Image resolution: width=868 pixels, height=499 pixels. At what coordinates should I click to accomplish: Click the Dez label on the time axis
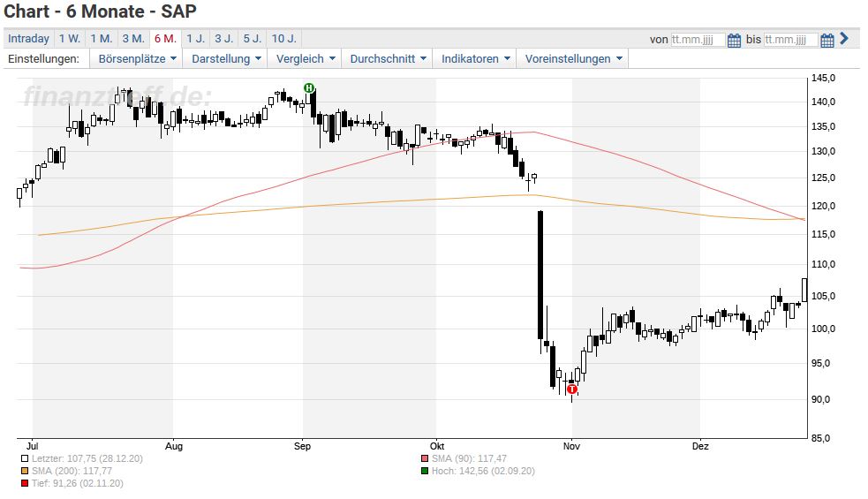700,446
